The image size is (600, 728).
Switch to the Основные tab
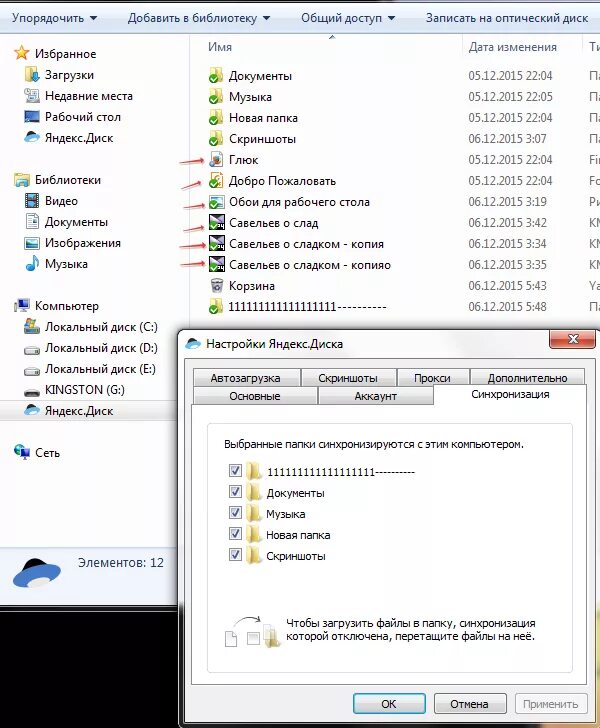coord(254,396)
